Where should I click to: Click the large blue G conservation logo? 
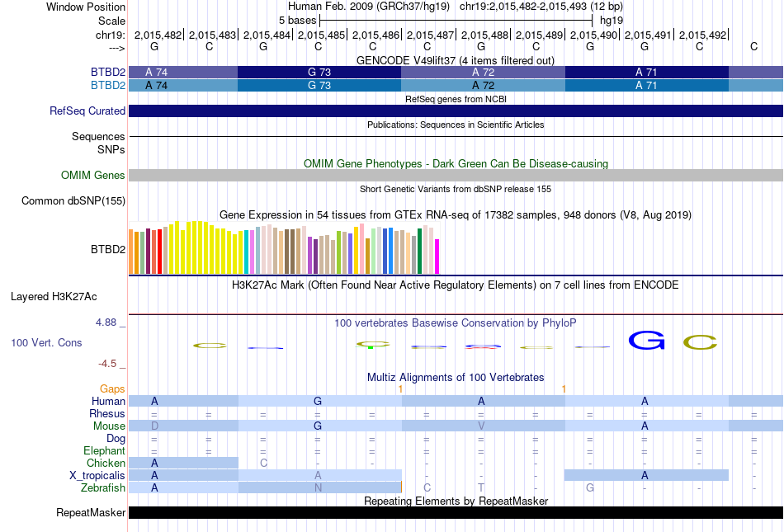pos(646,340)
